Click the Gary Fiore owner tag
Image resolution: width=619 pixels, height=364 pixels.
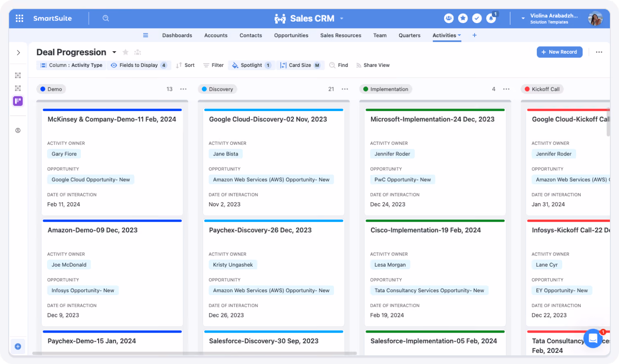point(64,154)
